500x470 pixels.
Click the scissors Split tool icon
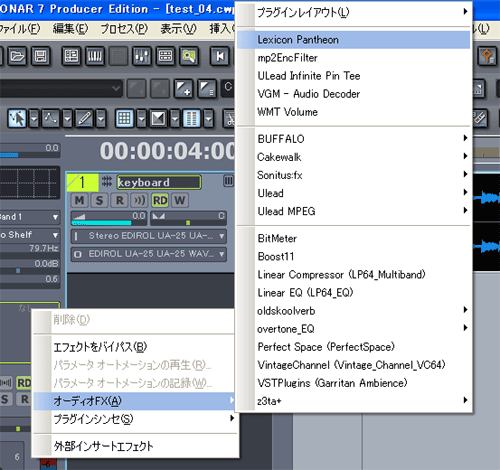(x=229, y=118)
